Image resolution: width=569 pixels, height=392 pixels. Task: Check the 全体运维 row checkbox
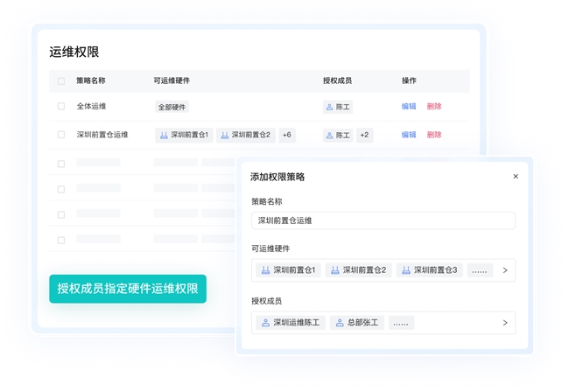click(x=61, y=107)
